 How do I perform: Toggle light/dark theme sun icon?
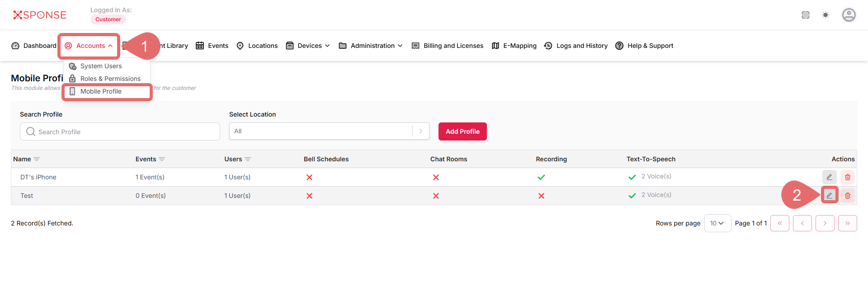click(826, 15)
